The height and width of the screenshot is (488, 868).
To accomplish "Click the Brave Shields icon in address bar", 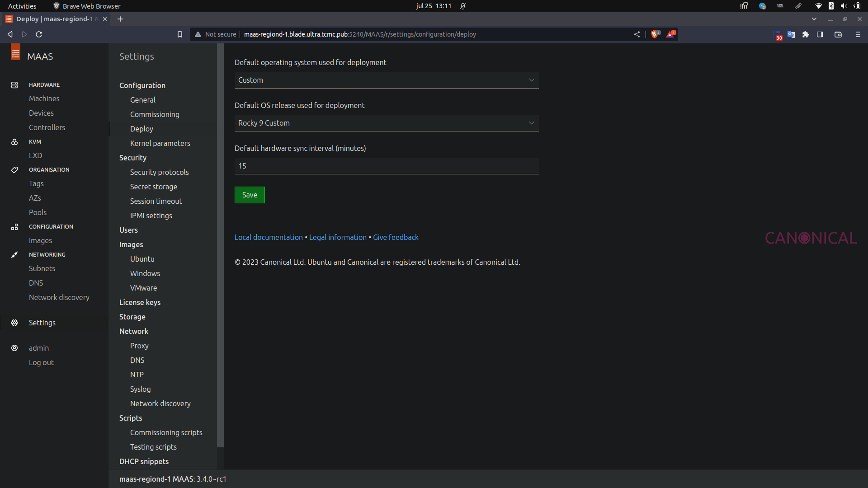I will click(x=655, y=34).
